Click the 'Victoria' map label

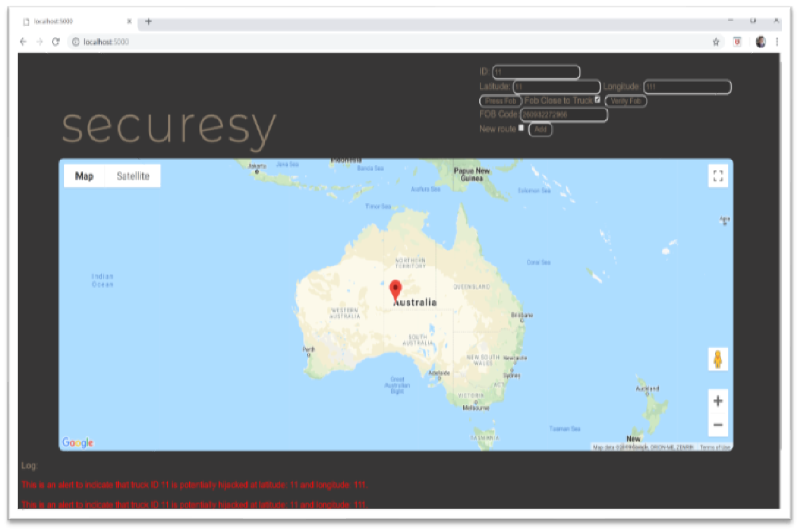(471, 395)
